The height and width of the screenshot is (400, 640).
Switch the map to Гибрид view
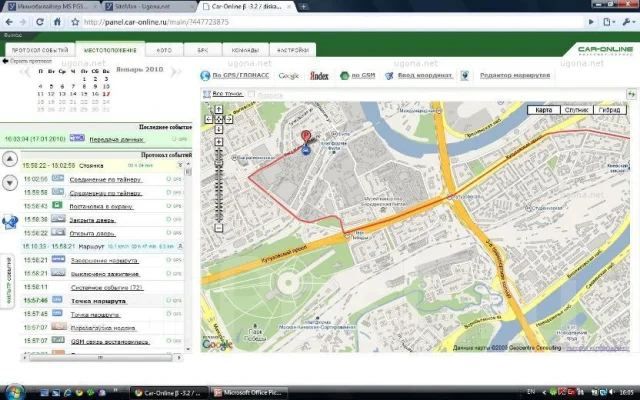[x=609, y=110]
